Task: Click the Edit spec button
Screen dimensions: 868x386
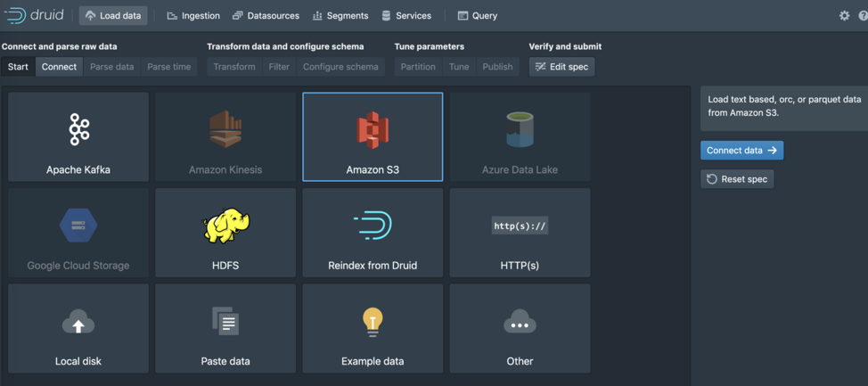Action: click(x=561, y=67)
